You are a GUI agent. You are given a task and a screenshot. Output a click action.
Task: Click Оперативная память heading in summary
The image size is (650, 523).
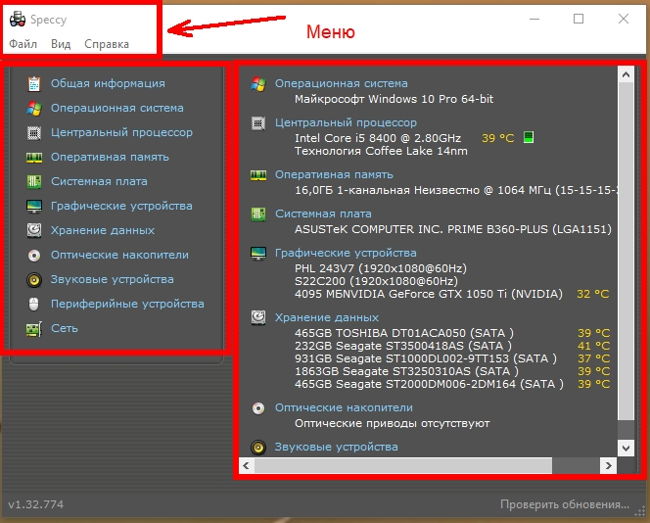(334, 174)
